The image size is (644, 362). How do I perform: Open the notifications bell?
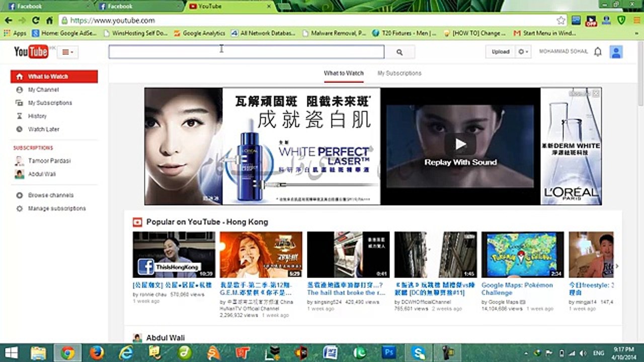pos(598,51)
